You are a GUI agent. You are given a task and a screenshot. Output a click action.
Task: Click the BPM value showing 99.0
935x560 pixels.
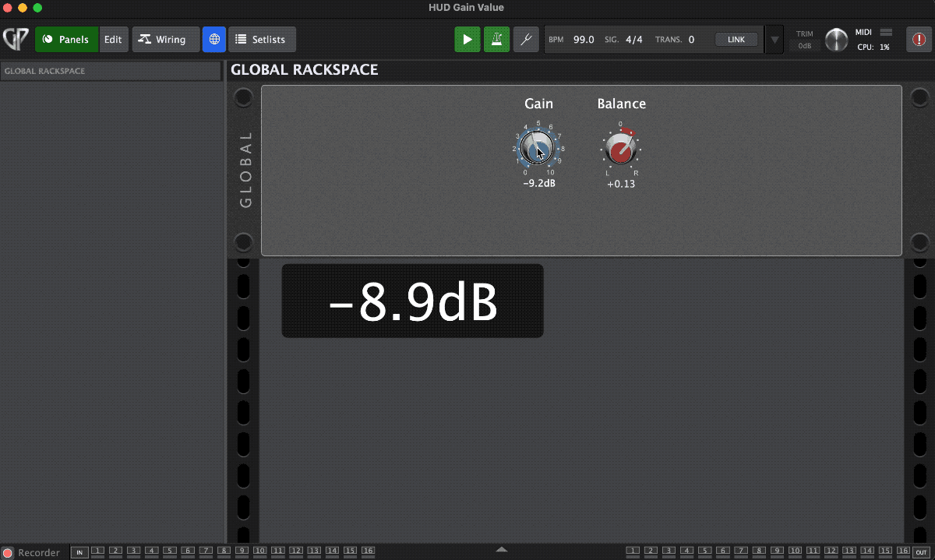click(582, 39)
